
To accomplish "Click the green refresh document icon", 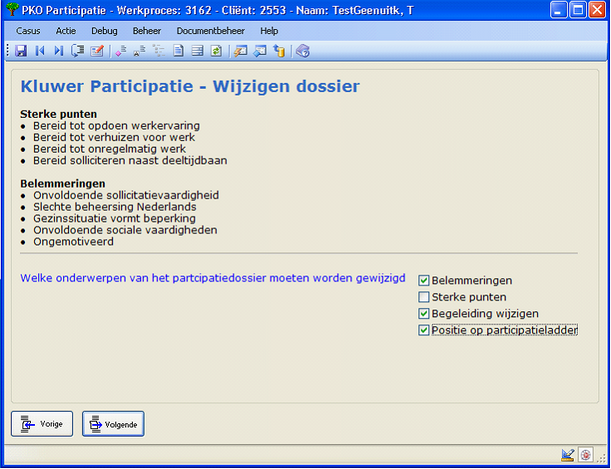I will pos(216,51).
